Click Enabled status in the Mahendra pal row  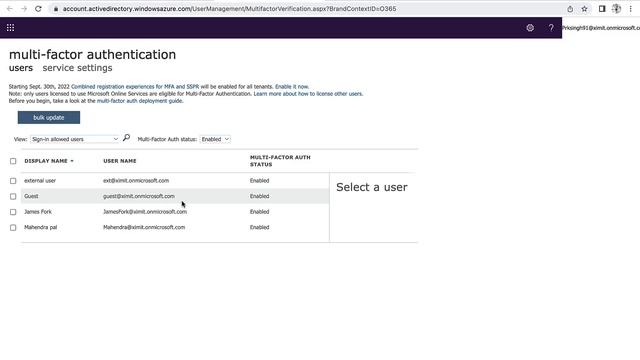tap(260, 227)
